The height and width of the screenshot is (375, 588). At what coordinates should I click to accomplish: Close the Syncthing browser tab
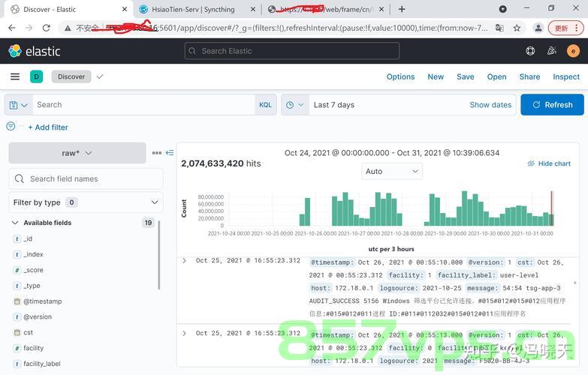coord(253,9)
